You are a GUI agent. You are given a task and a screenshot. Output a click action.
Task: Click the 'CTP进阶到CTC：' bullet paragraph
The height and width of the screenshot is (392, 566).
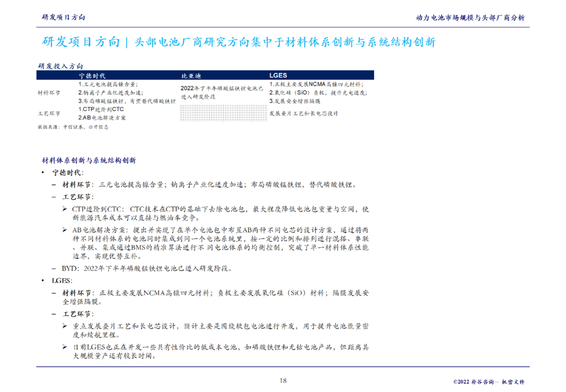pyautogui.click(x=220, y=213)
